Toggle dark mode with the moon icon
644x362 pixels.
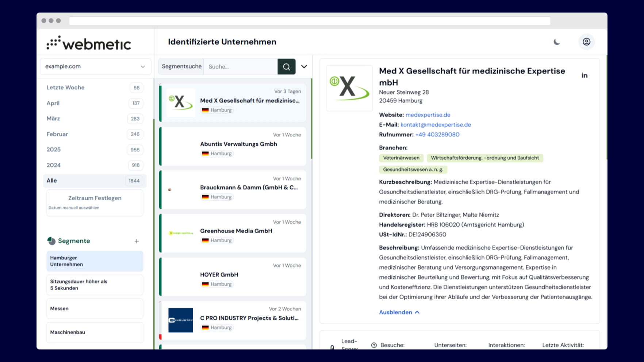[556, 42]
